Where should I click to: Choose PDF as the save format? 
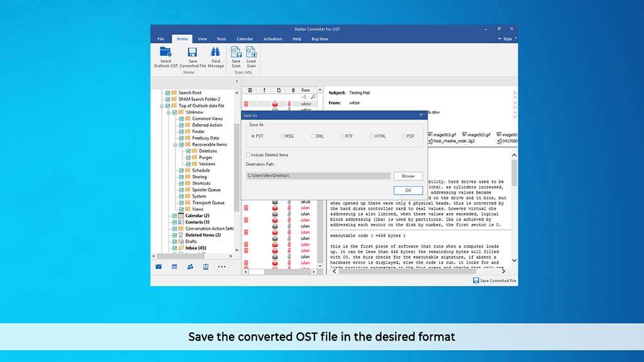click(404, 136)
